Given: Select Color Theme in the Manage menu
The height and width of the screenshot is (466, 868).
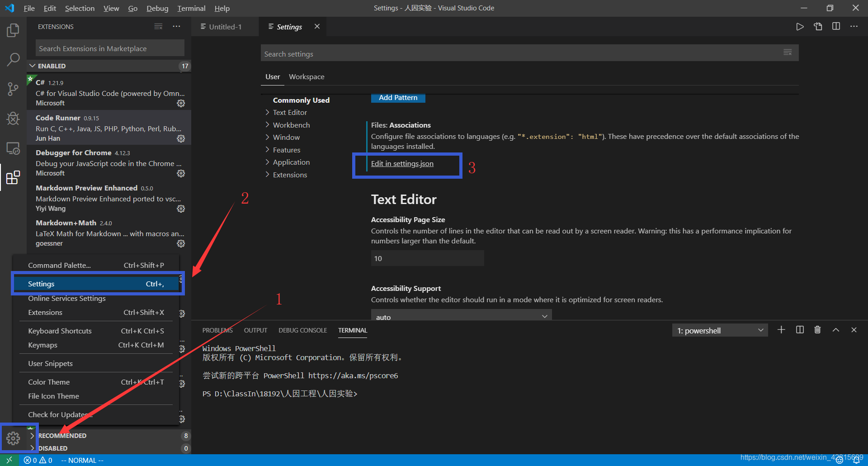Looking at the screenshot, I should coord(96,382).
